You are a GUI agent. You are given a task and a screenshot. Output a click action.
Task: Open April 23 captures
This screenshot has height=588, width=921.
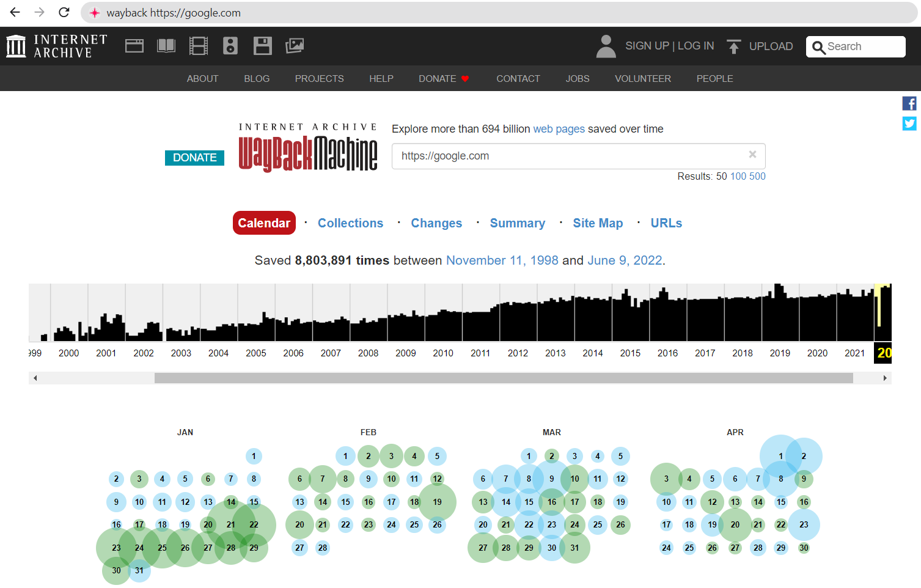pyautogui.click(x=804, y=524)
